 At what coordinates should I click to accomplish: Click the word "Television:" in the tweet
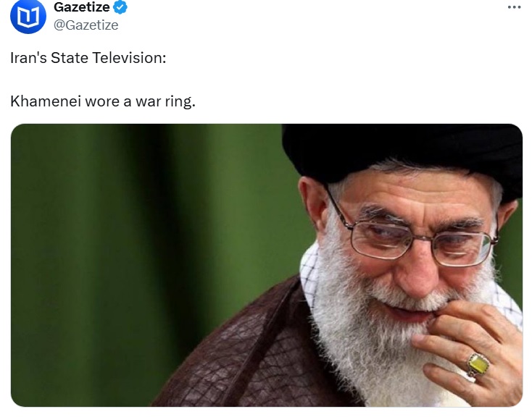(129, 58)
